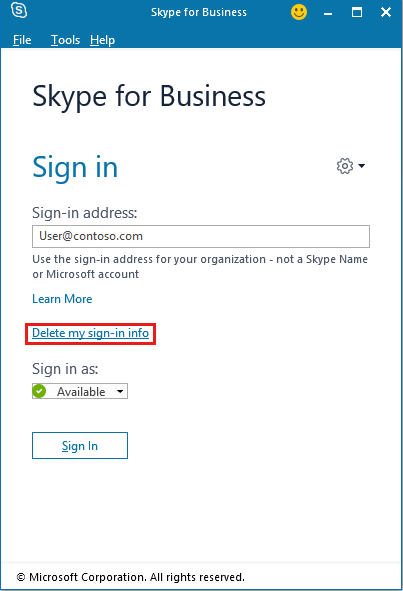Viewport: 403px width, 591px height.
Task: Open the Help menu
Action: point(102,40)
